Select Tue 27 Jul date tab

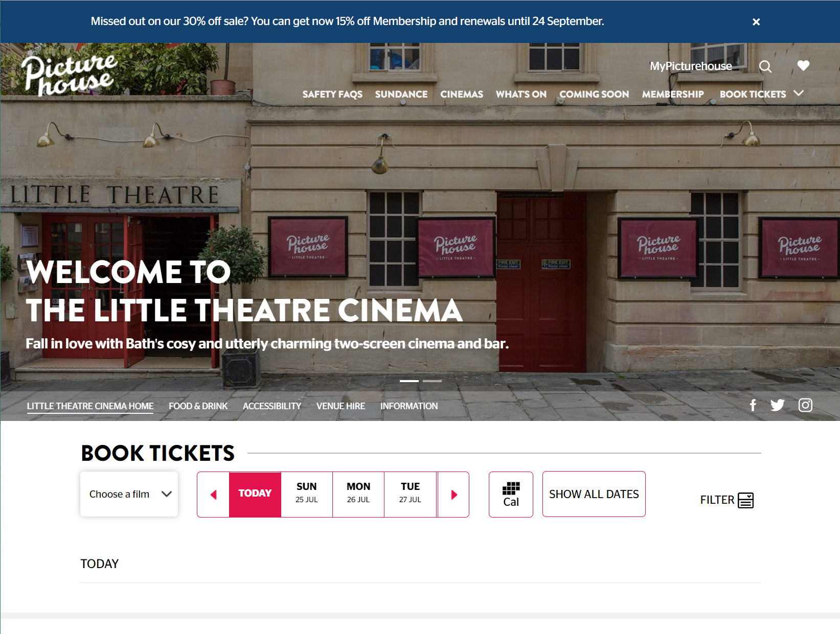point(410,494)
